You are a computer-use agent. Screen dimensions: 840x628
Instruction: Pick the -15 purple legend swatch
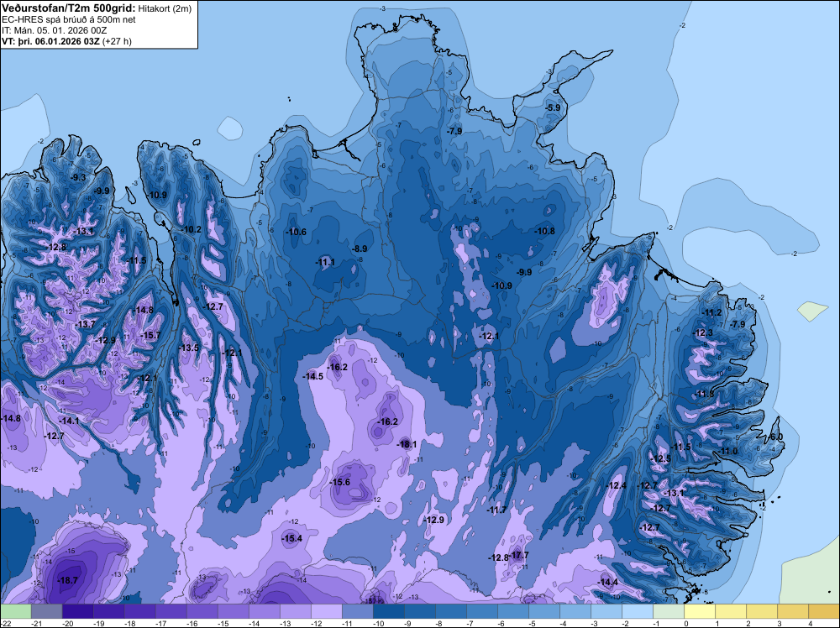pyautogui.click(x=233, y=611)
